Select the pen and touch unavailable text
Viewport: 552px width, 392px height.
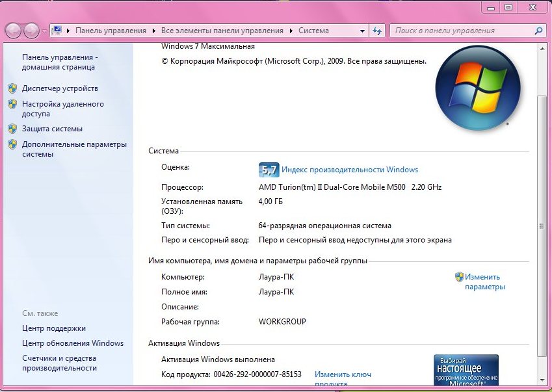click(x=355, y=240)
